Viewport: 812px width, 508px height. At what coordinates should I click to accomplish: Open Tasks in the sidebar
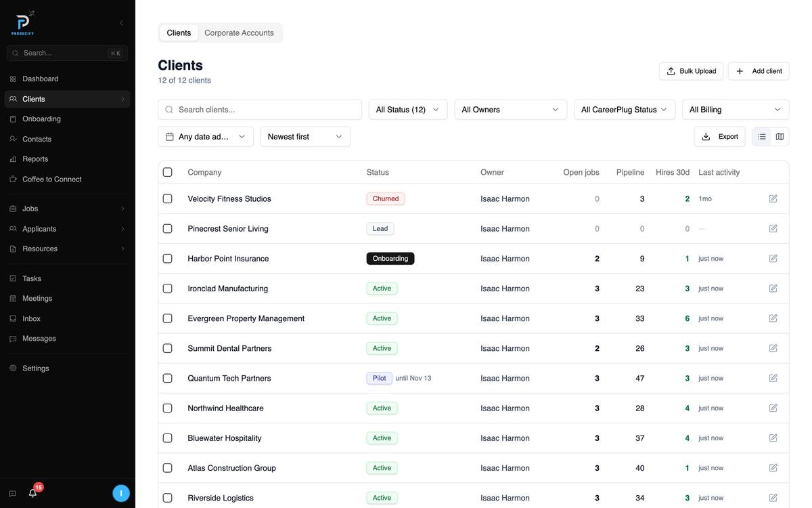click(x=68, y=278)
